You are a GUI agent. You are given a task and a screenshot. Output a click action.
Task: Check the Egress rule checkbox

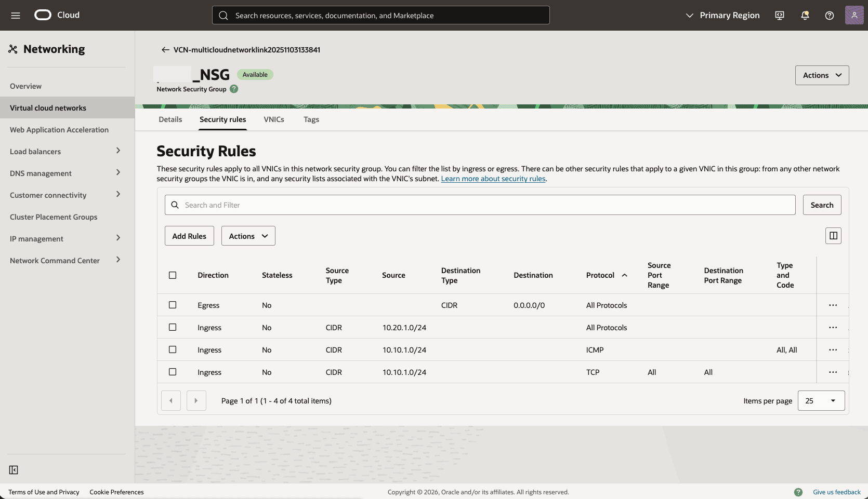point(173,305)
